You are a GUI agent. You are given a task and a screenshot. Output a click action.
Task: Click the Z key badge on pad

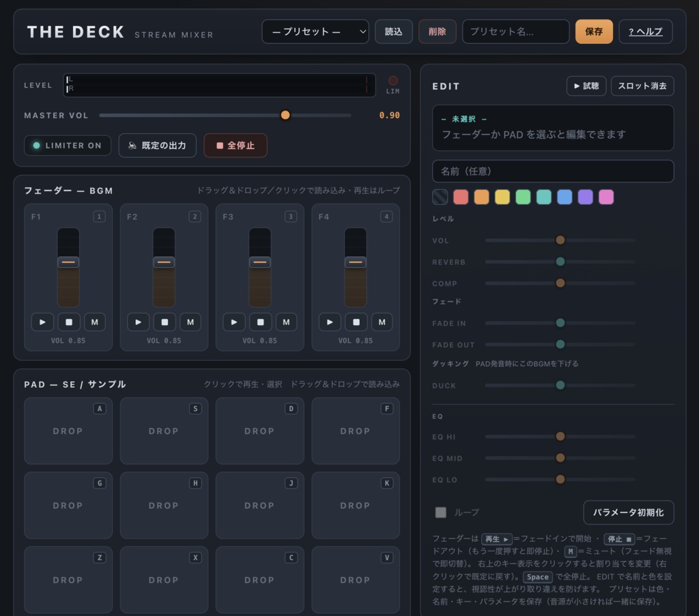coord(100,557)
